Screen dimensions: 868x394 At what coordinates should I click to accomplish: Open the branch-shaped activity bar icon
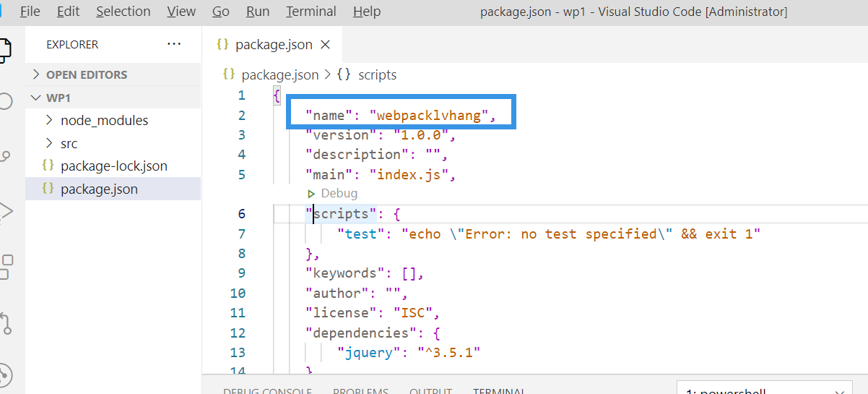(x=5, y=322)
